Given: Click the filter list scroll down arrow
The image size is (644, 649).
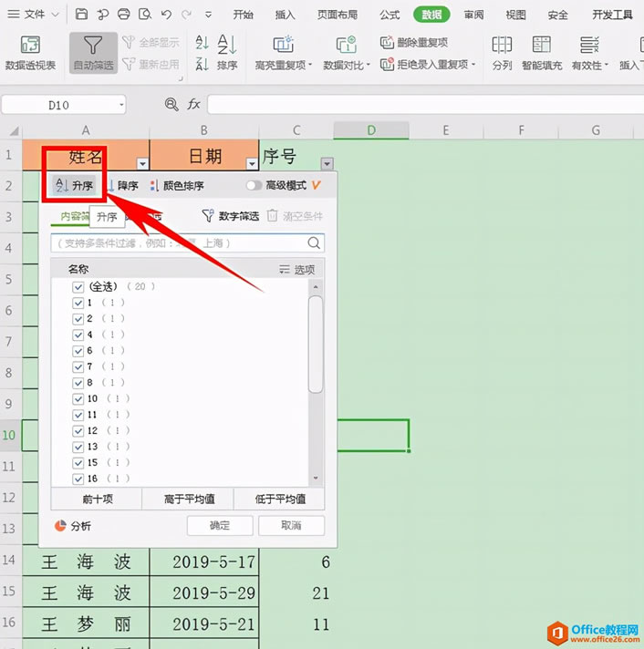Looking at the screenshot, I should pos(316,478).
